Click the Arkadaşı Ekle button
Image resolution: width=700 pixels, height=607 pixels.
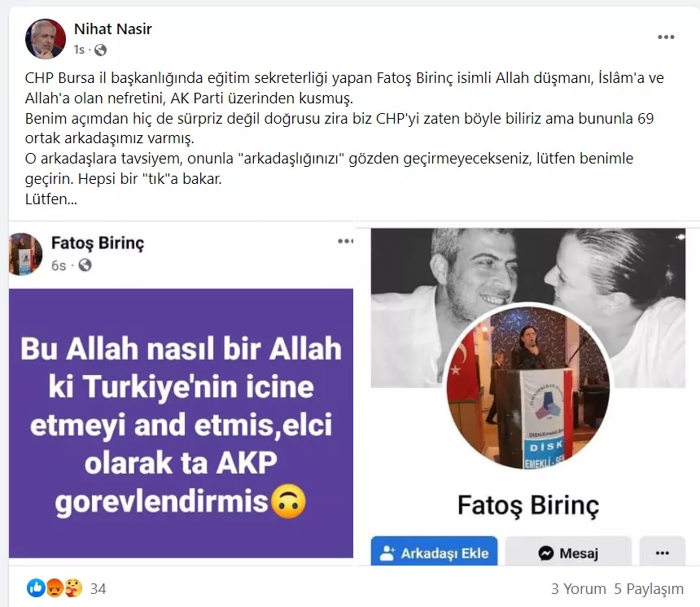pyautogui.click(x=434, y=552)
